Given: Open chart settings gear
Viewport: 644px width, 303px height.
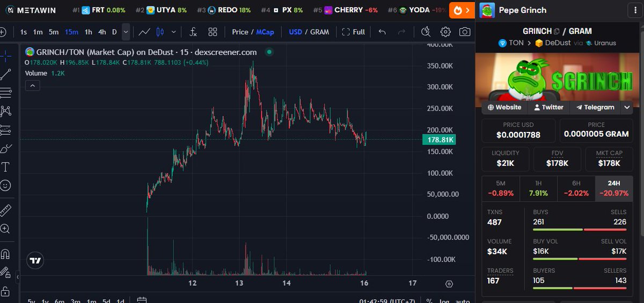Looking at the screenshot, I should [x=445, y=32].
